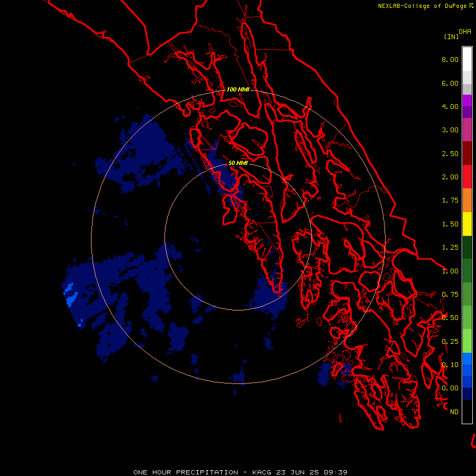Image resolution: width=476 pixels, height=476 pixels.
Task: Click the KACG radar station identifier
Action: click(263, 472)
